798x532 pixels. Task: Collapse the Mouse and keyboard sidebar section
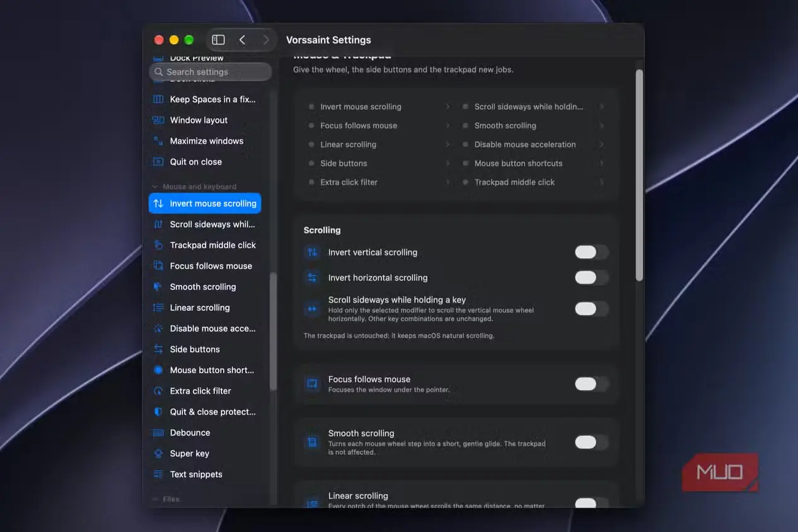tap(156, 187)
